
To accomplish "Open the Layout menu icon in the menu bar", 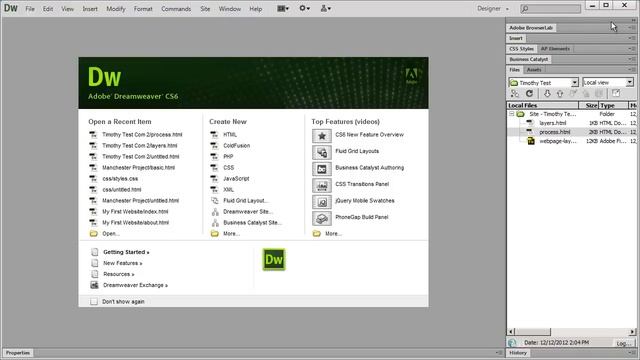I will 283,8.
